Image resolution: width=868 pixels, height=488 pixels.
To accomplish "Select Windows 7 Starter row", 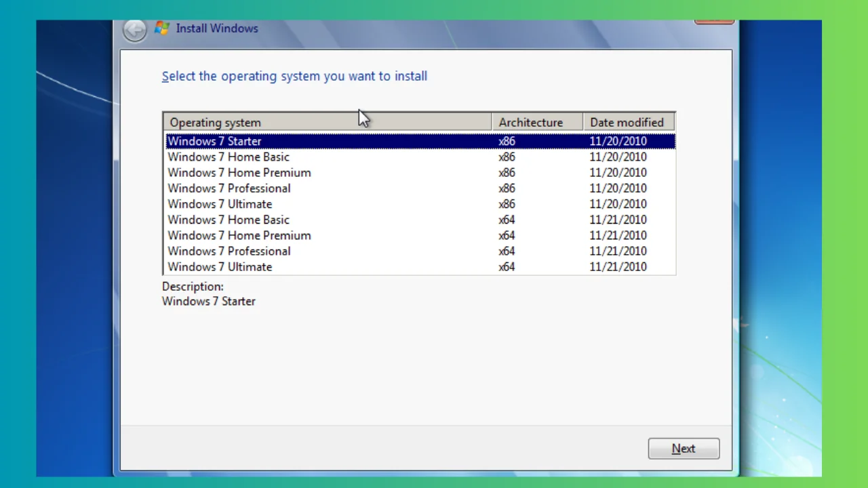I will (x=420, y=141).
